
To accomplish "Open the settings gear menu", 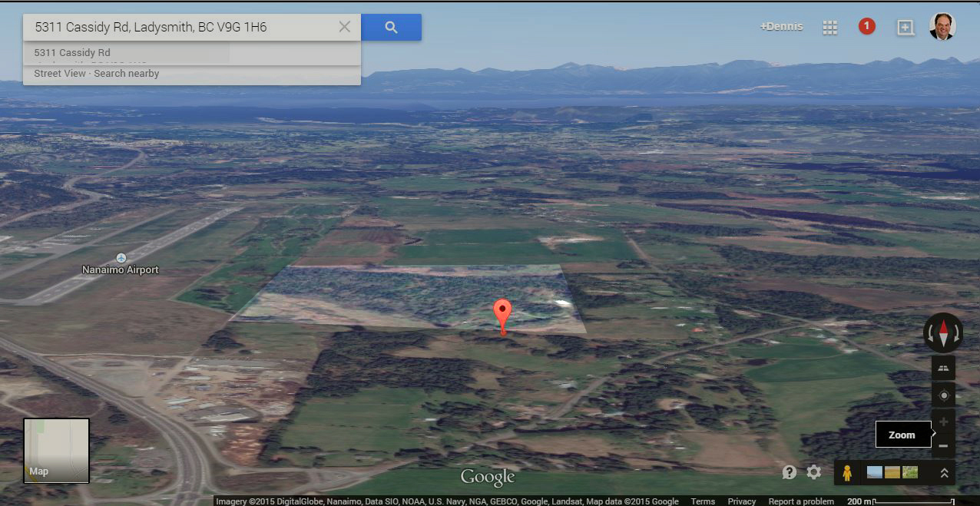I will [x=814, y=472].
